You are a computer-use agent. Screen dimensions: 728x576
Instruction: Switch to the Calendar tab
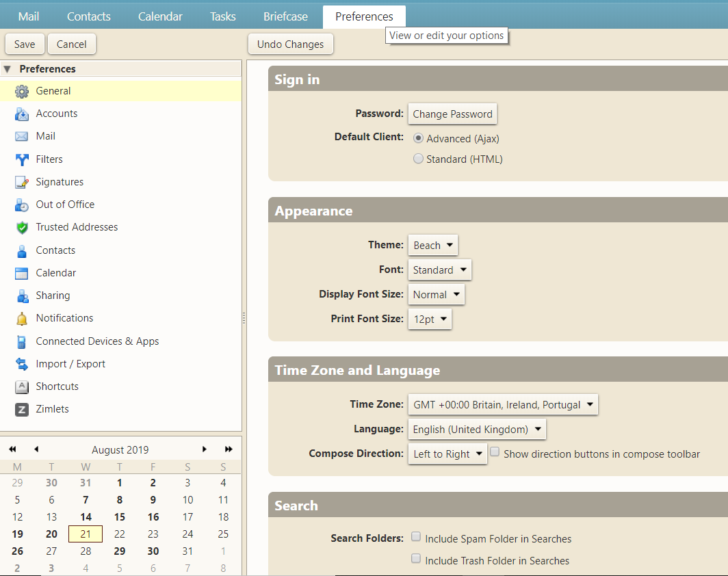click(x=160, y=16)
